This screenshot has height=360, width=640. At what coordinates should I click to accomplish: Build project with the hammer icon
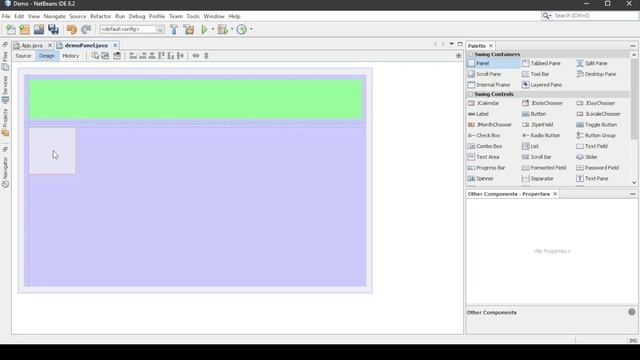pyautogui.click(x=174, y=29)
